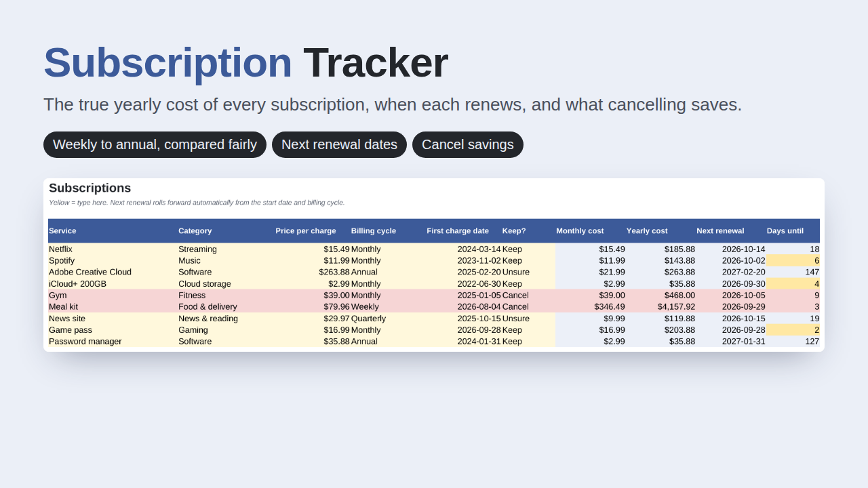Click the 'Cancel savings' pill
Viewport: 868px width, 488px height.
point(468,144)
